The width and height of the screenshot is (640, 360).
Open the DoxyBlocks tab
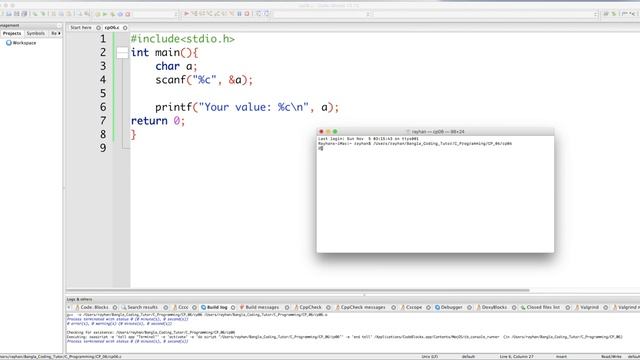(493, 307)
